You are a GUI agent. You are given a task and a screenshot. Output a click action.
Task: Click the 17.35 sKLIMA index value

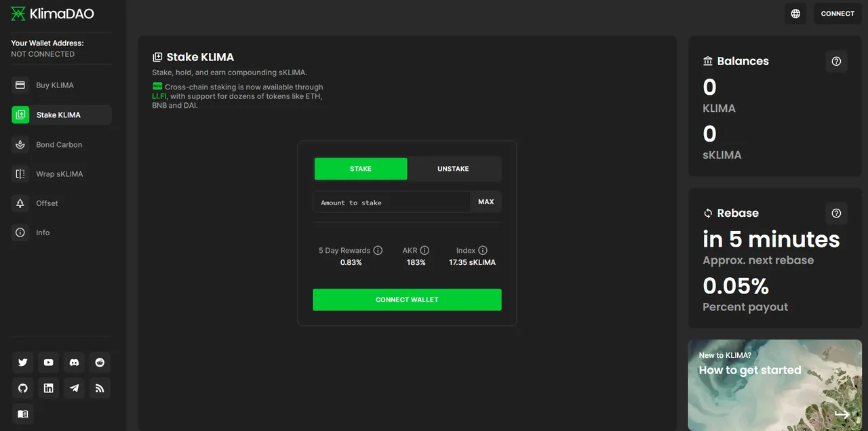tap(472, 262)
